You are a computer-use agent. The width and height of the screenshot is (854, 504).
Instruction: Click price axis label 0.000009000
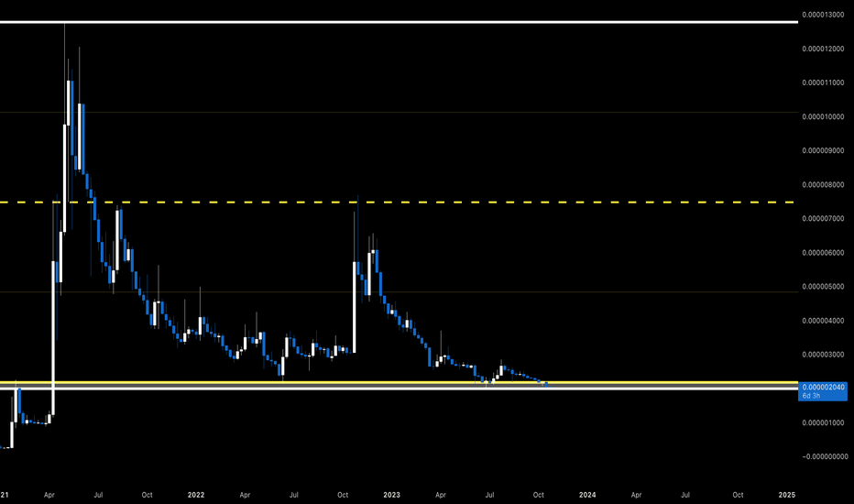[x=823, y=151]
